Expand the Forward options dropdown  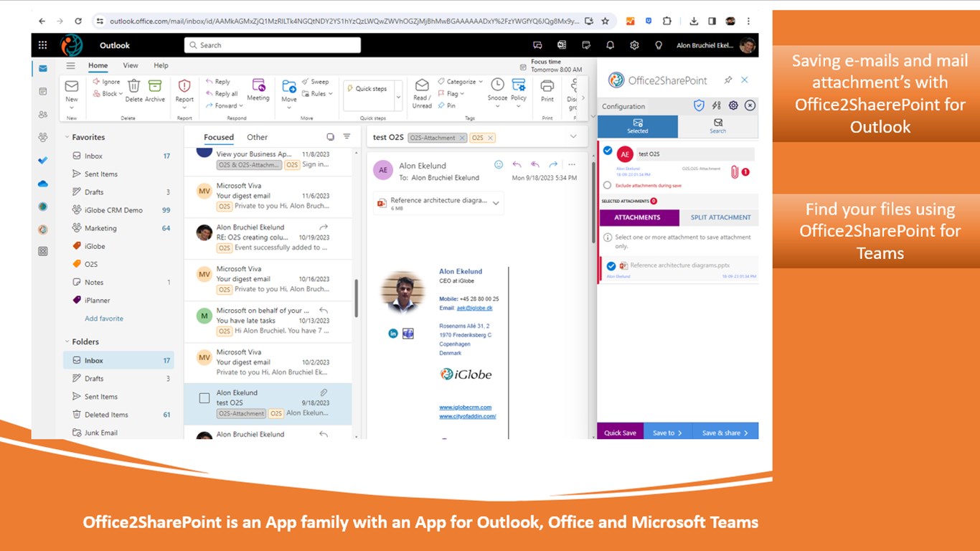240,106
